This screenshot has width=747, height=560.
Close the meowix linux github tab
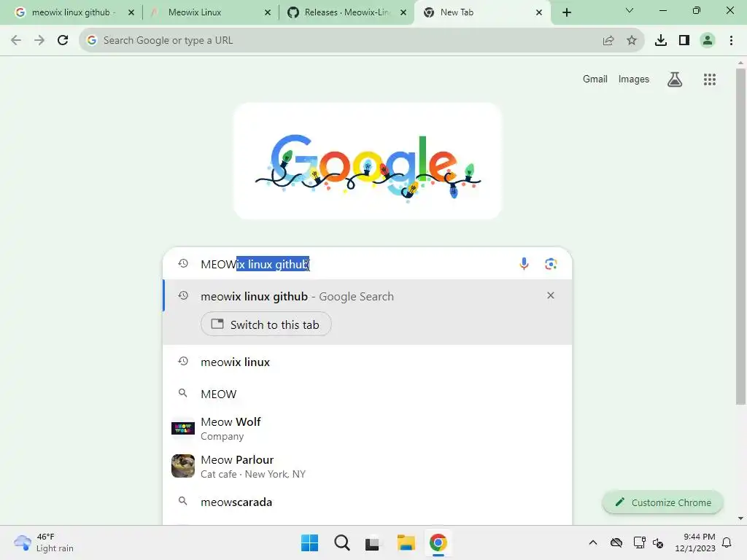click(131, 13)
